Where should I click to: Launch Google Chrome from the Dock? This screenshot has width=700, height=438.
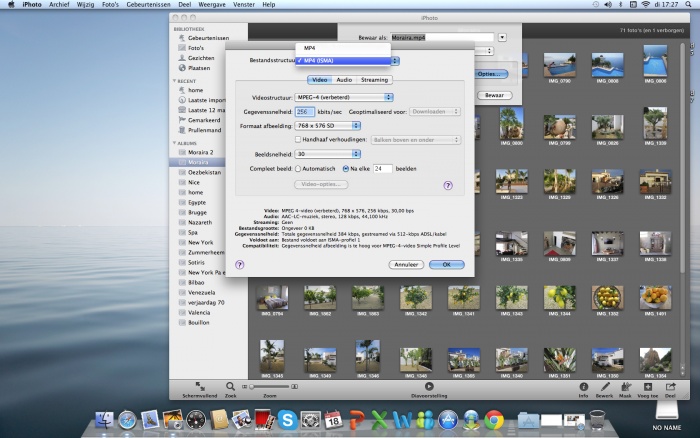pos(493,420)
